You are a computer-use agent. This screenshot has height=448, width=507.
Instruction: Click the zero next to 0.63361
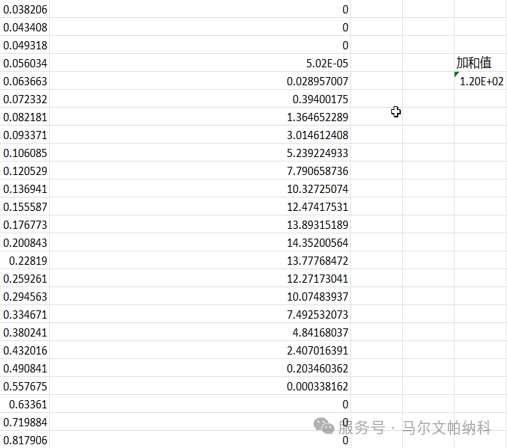[x=345, y=405]
